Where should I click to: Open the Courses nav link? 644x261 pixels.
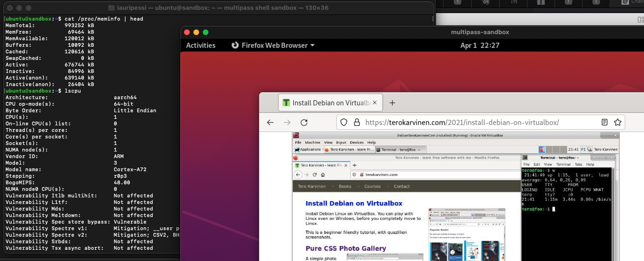(x=372, y=186)
